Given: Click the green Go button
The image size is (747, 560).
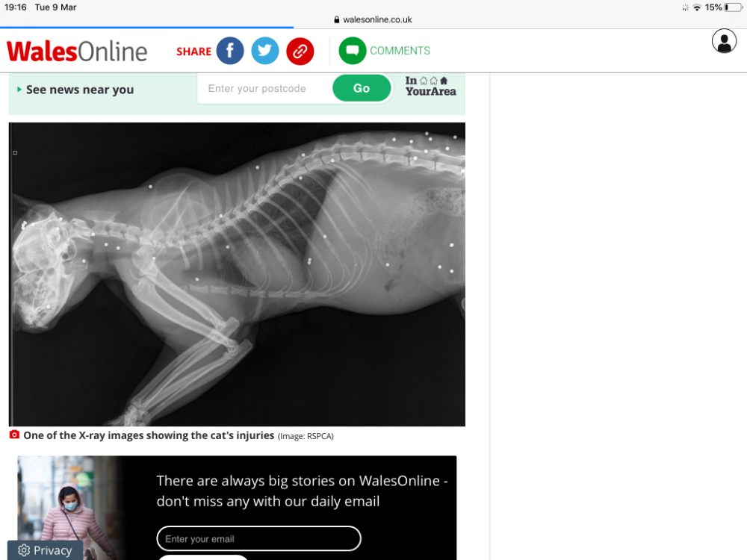Looking at the screenshot, I should pos(362,88).
